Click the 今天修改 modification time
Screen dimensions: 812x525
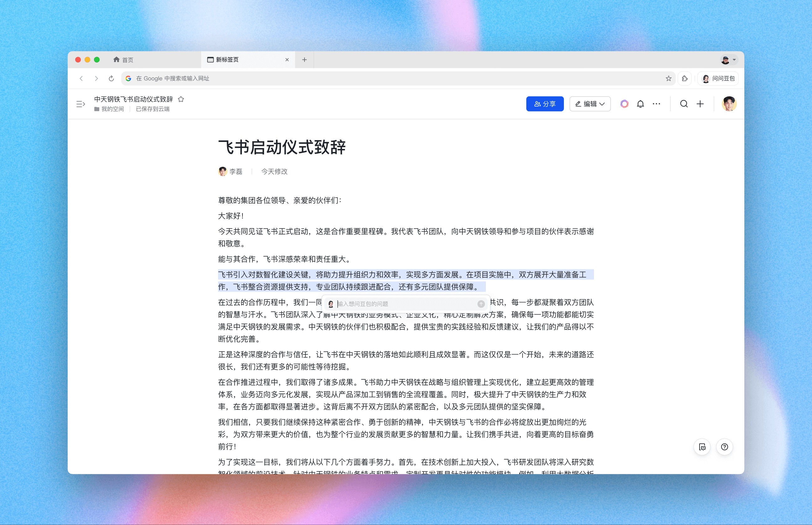(x=274, y=171)
